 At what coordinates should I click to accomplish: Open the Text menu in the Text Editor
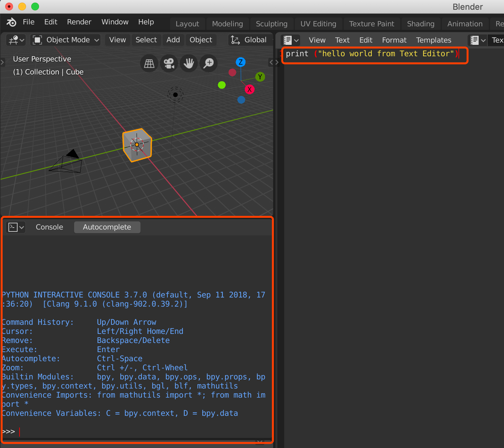[342, 40]
